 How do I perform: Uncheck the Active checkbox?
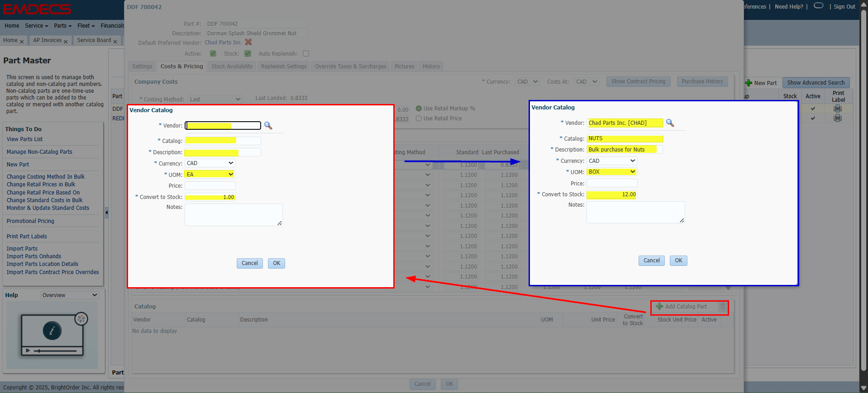[x=213, y=54]
